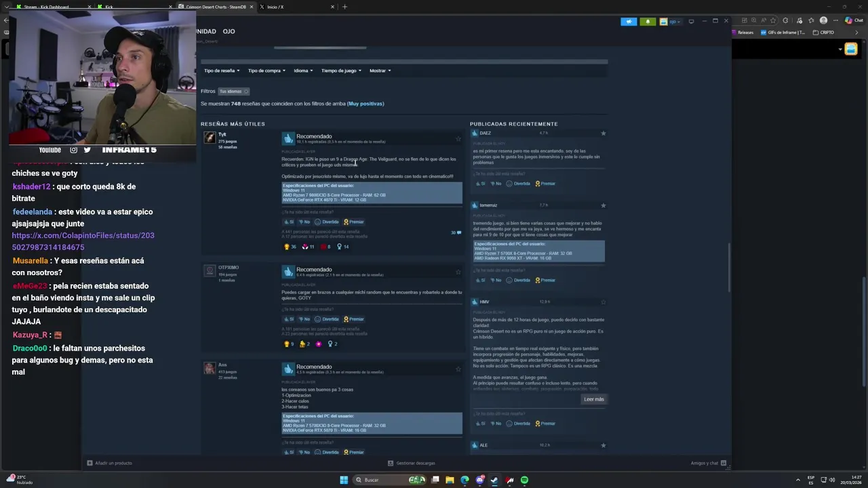This screenshot has width=868, height=488.
Task: Click 'Leer más' on HMV's review
Action: 593,399
